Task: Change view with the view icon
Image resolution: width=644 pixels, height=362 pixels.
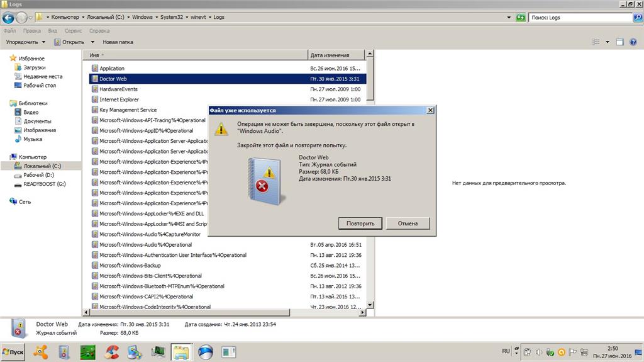Action: pos(596,42)
